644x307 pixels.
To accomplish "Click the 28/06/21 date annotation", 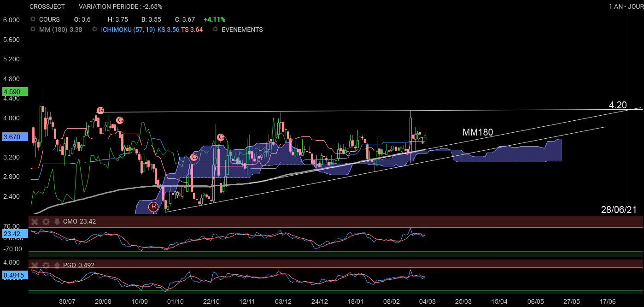I will pos(619,210).
